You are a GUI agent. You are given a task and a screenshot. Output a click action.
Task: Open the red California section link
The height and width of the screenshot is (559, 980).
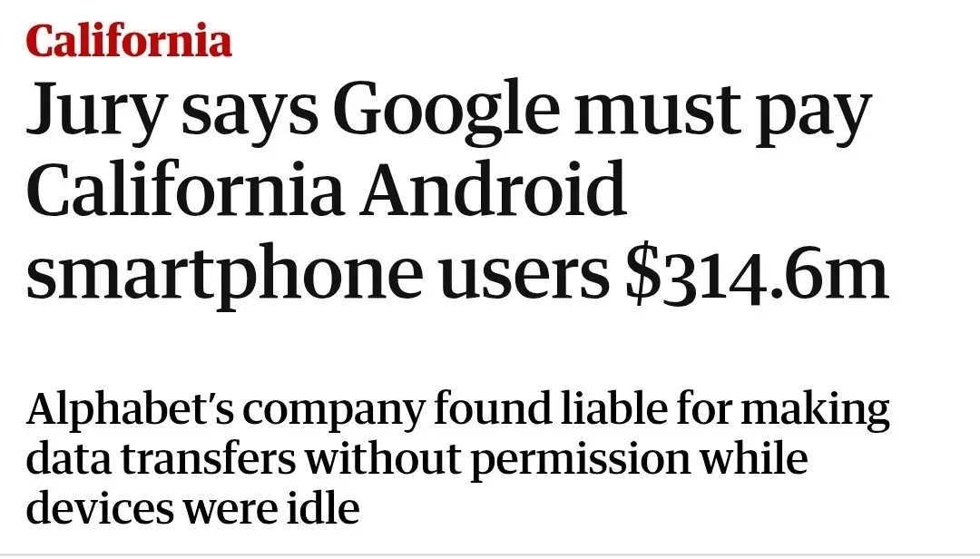point(129,40)
